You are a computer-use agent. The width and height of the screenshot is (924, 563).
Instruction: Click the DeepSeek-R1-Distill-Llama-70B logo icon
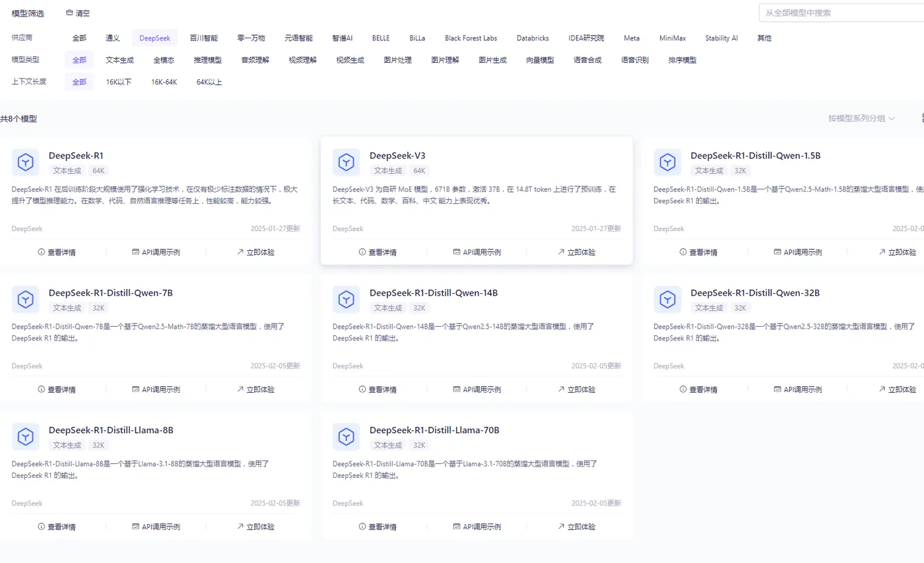coord(346,437)
